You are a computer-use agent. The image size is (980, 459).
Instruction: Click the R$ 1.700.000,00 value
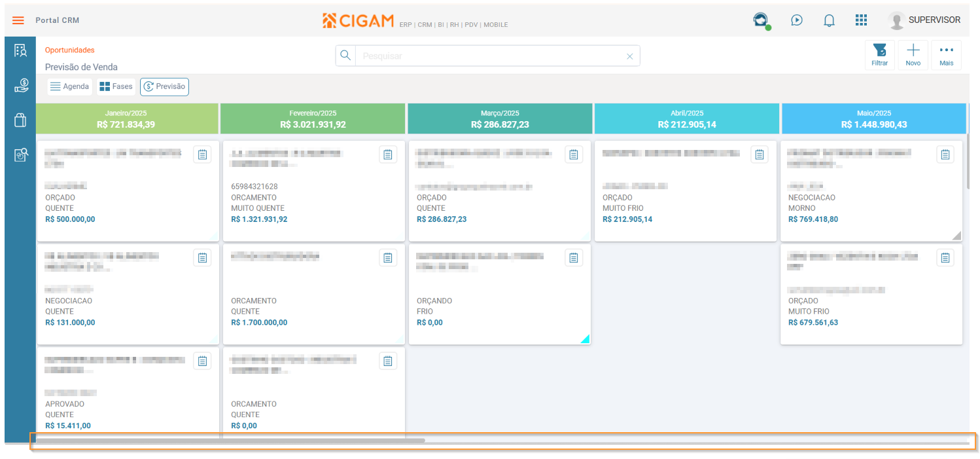pos(259,323)
